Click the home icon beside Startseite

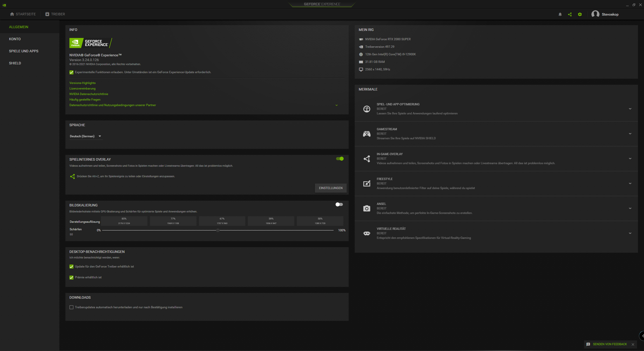pos(12,14)
